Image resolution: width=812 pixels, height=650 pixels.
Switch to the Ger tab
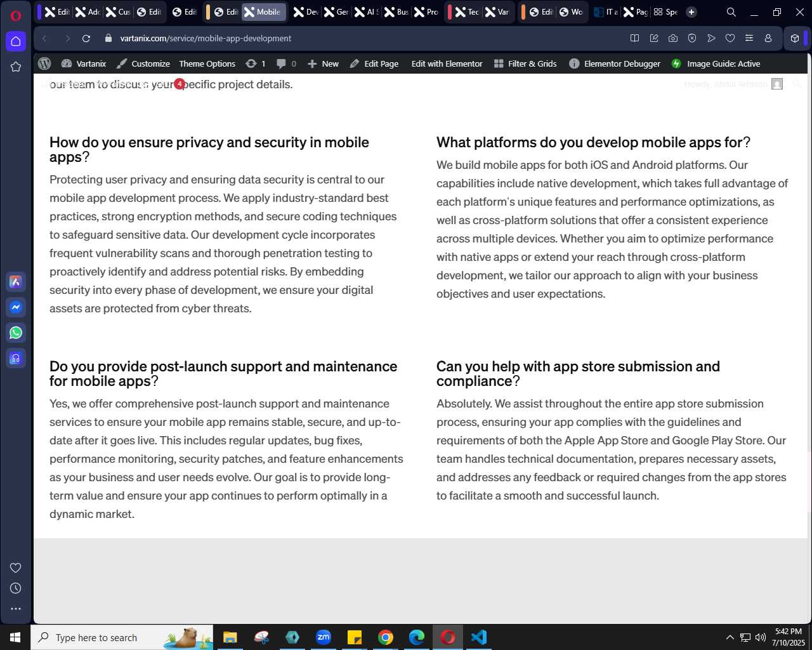336,12
